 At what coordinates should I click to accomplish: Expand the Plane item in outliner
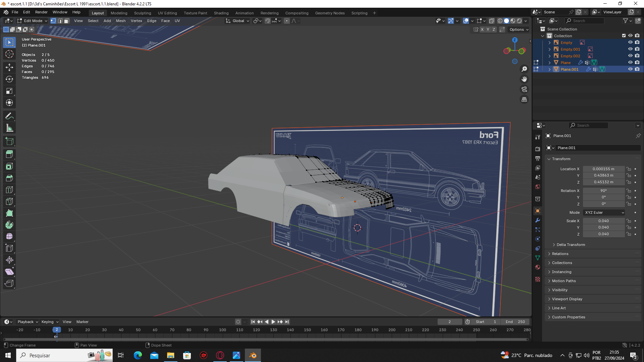click(x=549, y=63)
